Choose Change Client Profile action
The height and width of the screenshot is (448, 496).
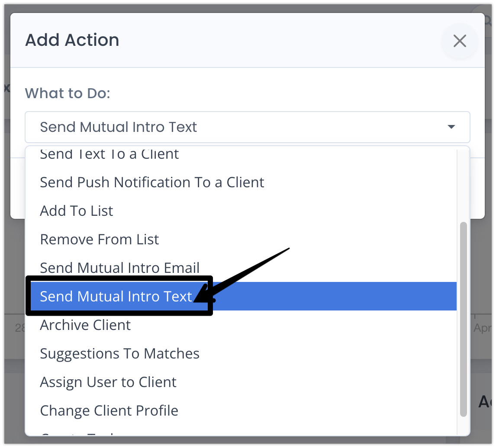[x=109, y=411]
